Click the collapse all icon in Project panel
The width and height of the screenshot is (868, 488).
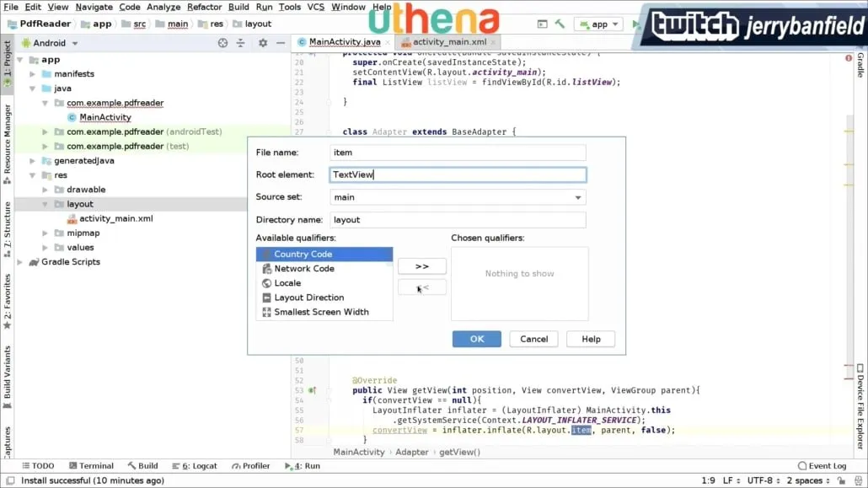click(x=240, y=43)
